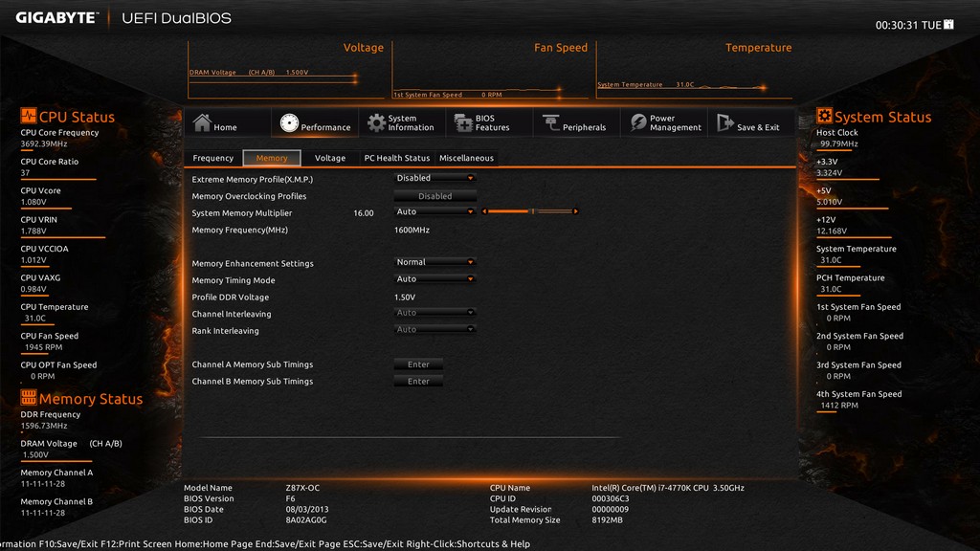Click the +12V 12.168V reading

832,231
